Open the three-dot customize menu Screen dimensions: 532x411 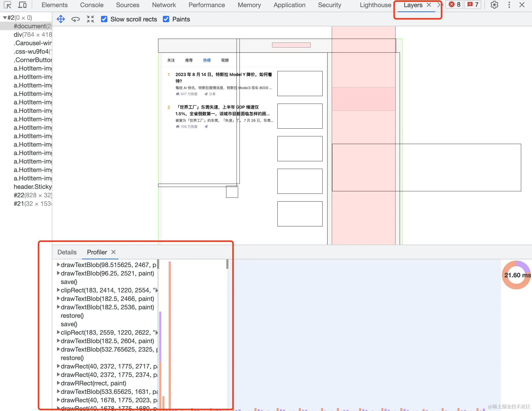(x=509, y=5)
